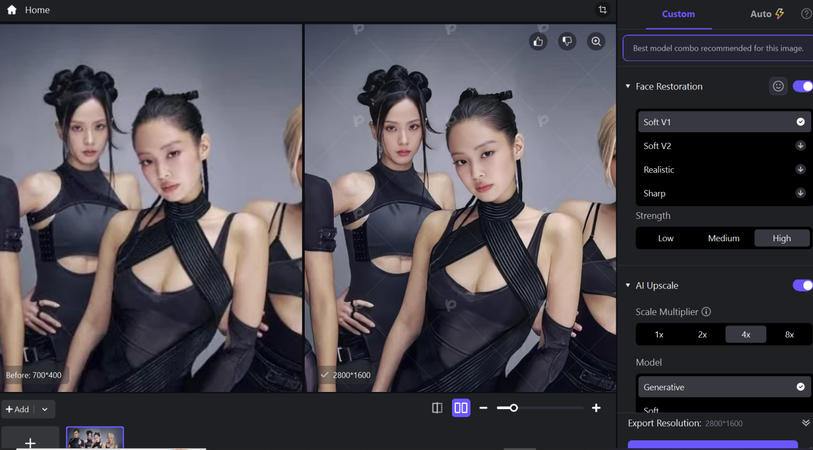The width and height of the screenshot is (813, 450).
Task: Set strength to High
Action: pos(781,238)
